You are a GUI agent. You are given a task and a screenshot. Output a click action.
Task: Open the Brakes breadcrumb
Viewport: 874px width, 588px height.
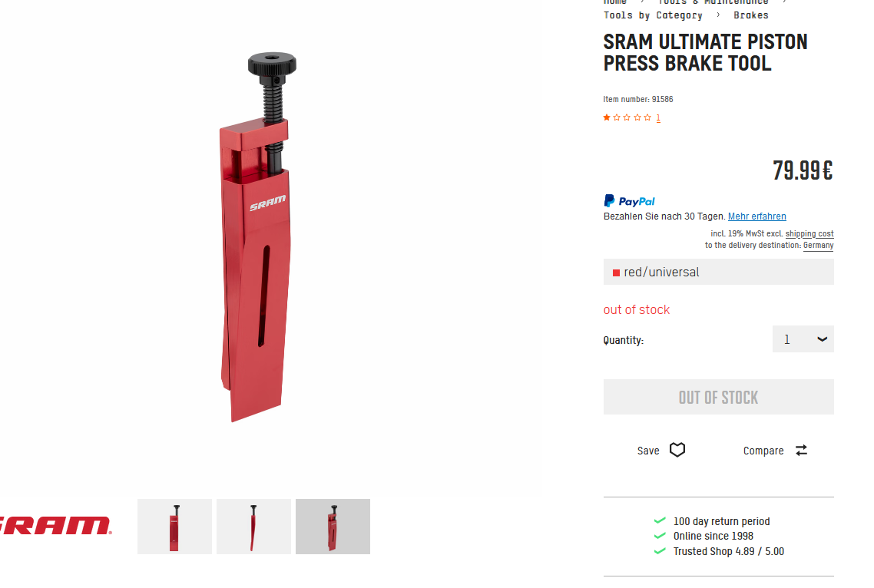tap(751, 15)
